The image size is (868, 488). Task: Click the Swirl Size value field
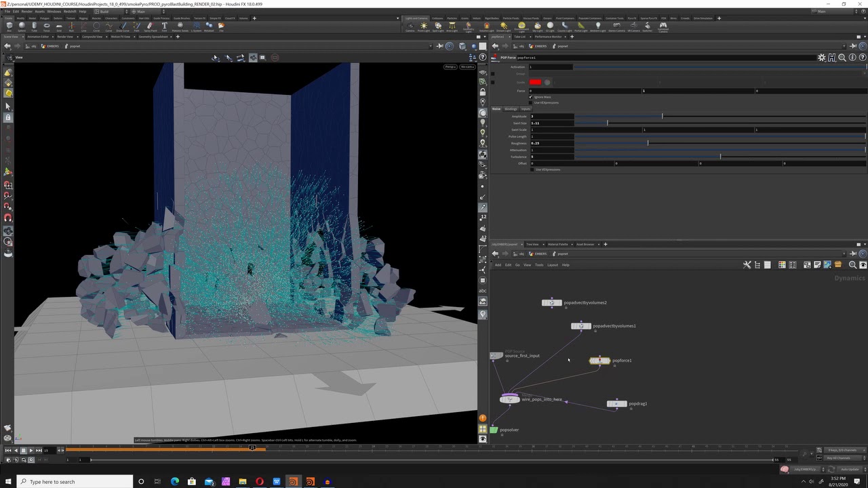point(551,123)
